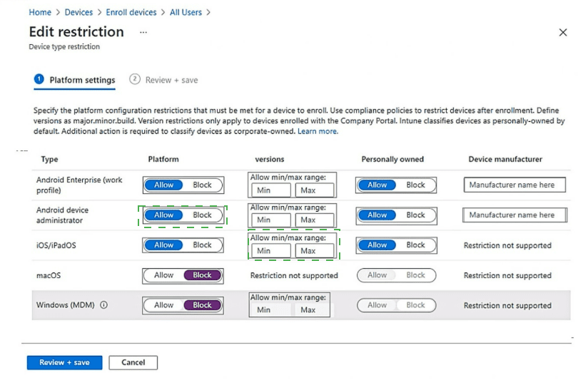Click Max version field for Android Enterprise
This screenshot has width=588, height=385.
tap(315, 190)
